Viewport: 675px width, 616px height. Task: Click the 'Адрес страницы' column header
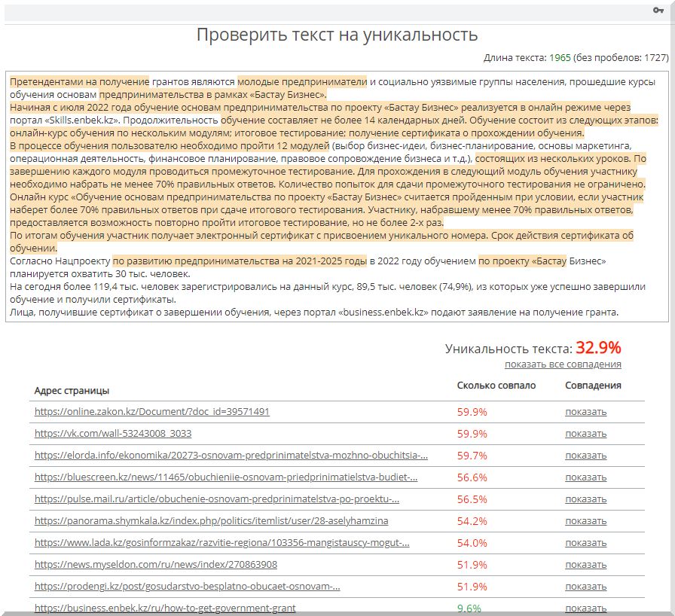coord(72,391)
